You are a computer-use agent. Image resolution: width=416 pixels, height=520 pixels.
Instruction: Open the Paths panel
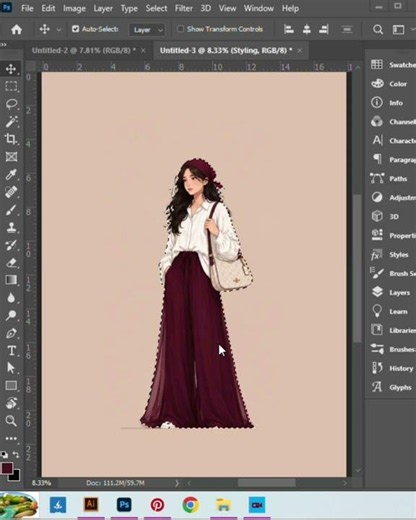pyautogui.click(x=389, y=179)
